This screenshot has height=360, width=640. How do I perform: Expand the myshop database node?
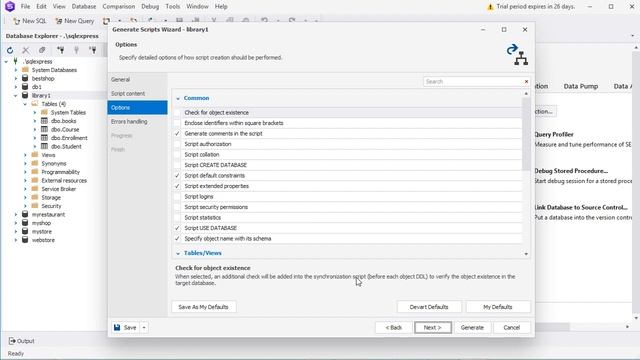point(16,223)
